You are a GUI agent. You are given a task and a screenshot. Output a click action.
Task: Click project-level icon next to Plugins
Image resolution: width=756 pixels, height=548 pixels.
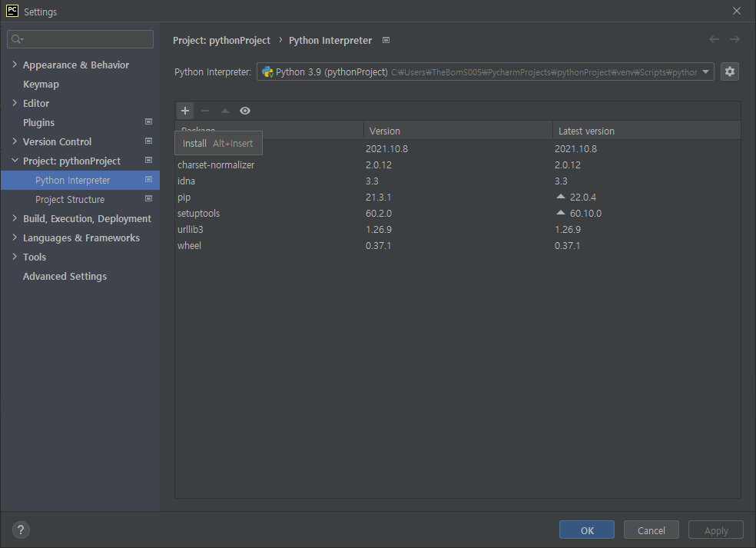click(x=148, y=122)
